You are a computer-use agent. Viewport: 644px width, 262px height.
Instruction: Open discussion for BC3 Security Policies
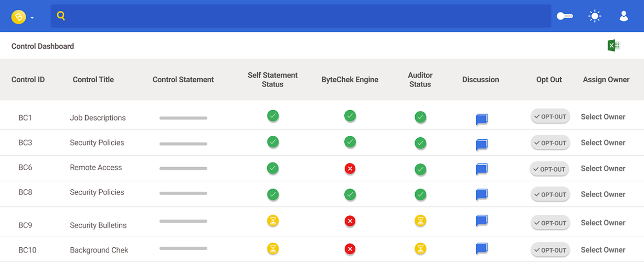(x=482, y=145)
